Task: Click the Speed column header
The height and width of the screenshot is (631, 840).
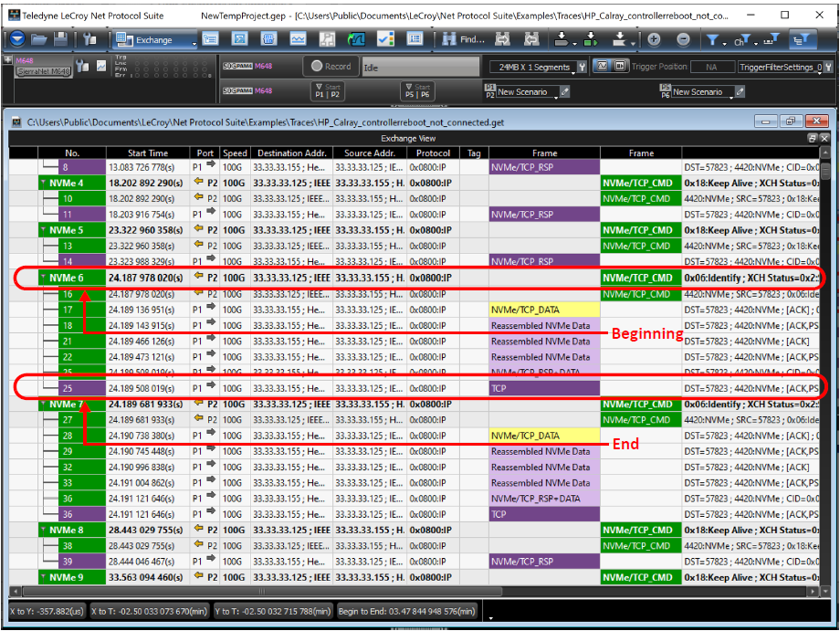Action: click(x=235, y=152)
